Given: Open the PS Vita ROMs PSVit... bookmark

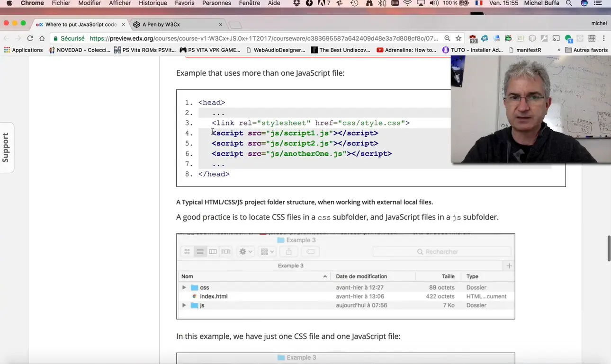Looking at the screenshot, I should [x=145, y=50].
